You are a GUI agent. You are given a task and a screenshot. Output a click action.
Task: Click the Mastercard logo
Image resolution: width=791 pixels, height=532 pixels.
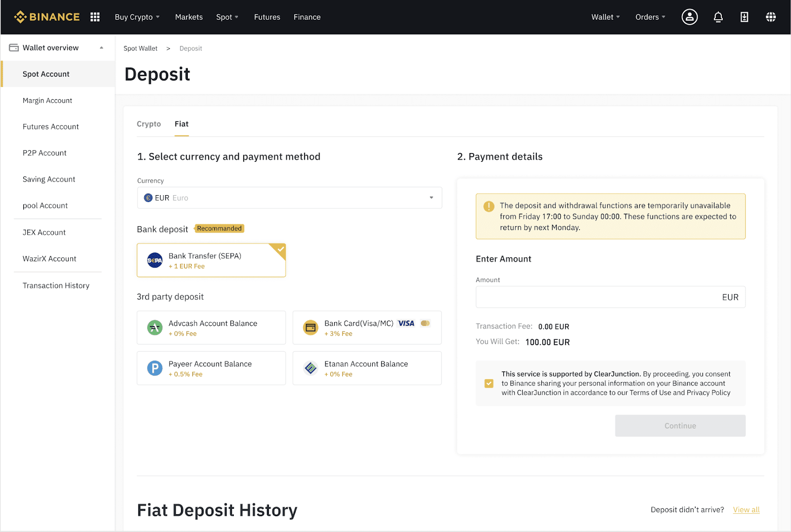(425, 323)
